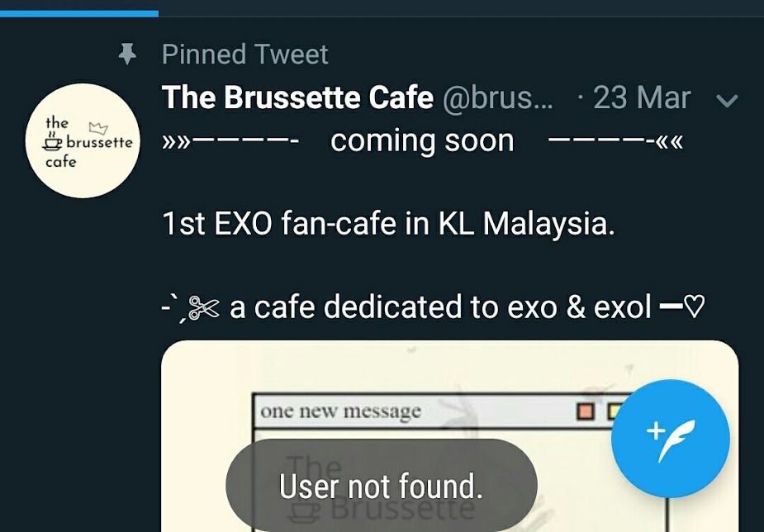This screenshot has height=532, width=764.
Task: Click the yellow square in the message window
Action: 613,411
